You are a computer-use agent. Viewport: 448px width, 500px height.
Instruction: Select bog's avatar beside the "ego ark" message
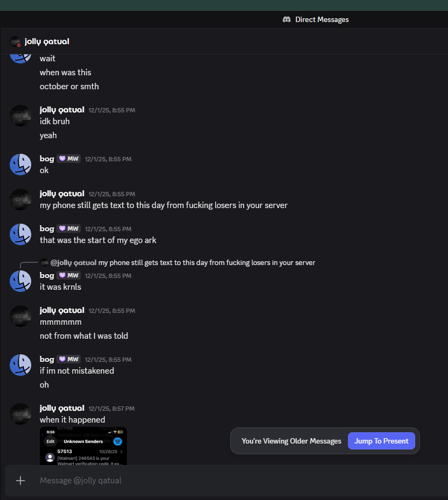20,234
